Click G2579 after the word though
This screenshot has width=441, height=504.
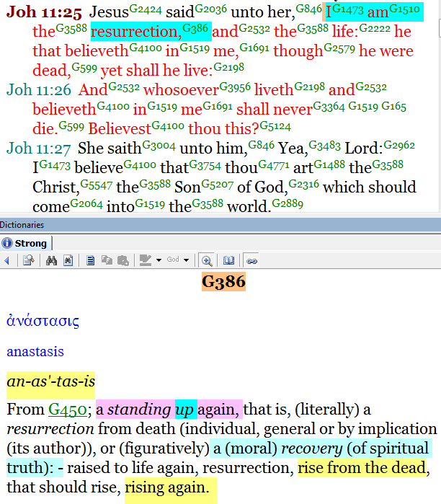tap(339, 48)
